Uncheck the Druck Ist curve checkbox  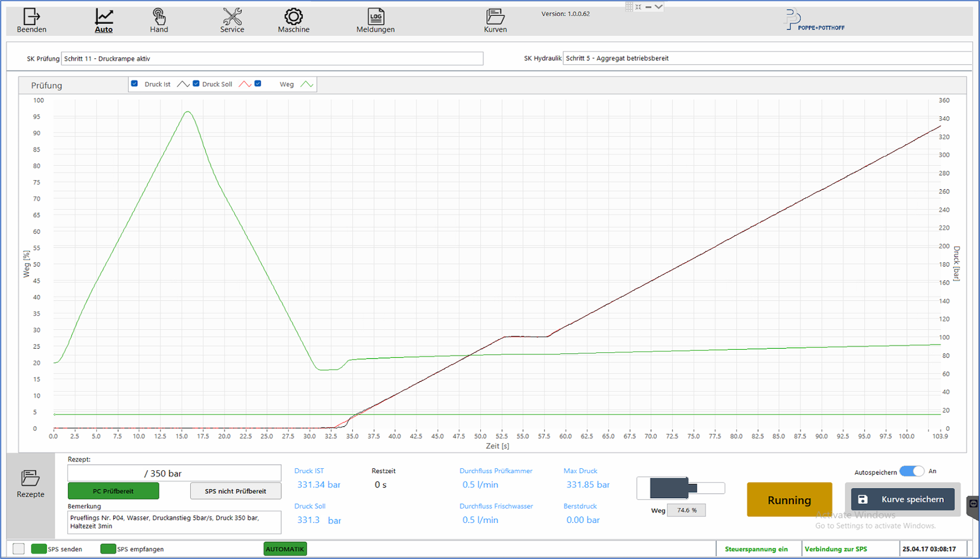[135, 84]
